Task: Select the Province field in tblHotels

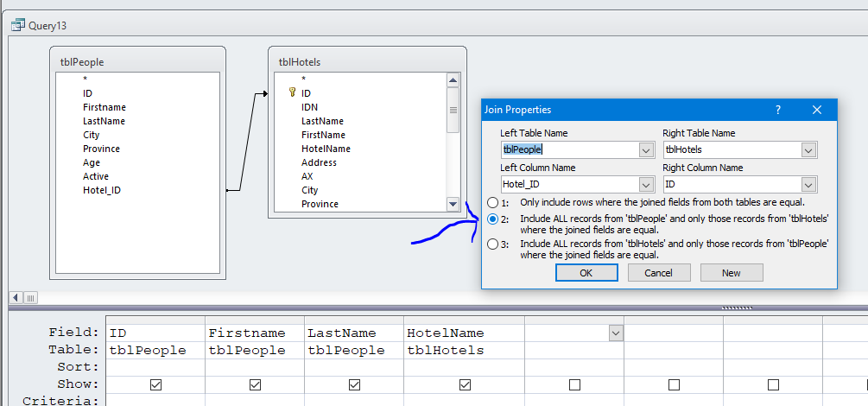Action: coord(320,204)
